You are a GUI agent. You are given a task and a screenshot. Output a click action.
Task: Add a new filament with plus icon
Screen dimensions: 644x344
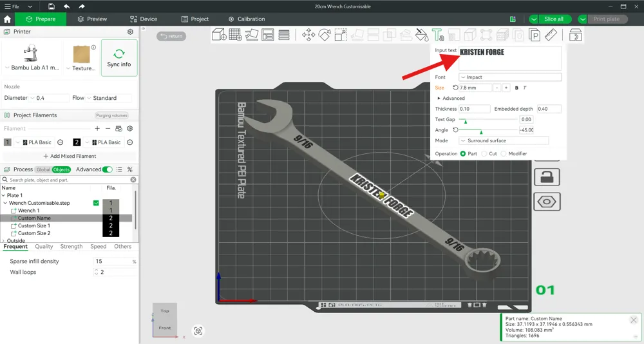tap(97, 129)
